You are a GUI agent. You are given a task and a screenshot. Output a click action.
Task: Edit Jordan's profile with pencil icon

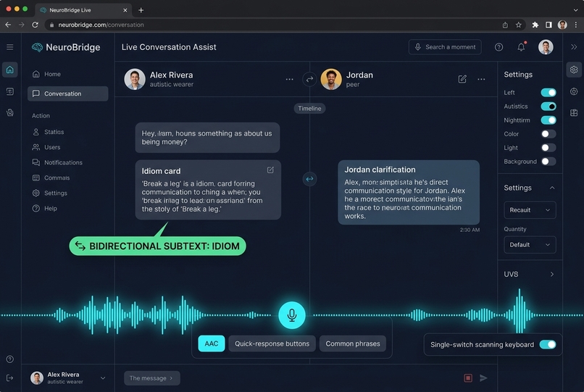[x=462, y=79]
